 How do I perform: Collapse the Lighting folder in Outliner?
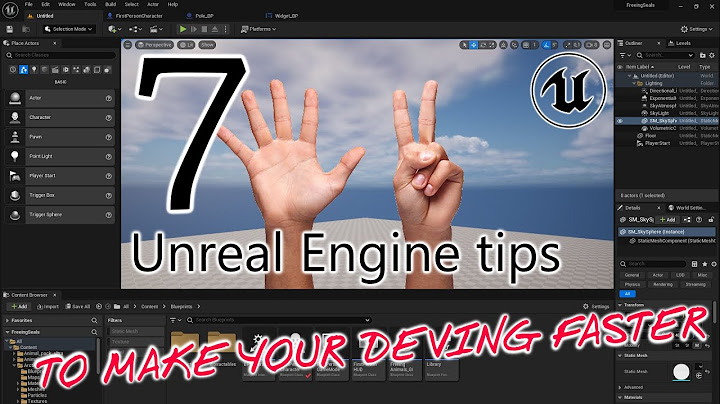click(634, 84)
